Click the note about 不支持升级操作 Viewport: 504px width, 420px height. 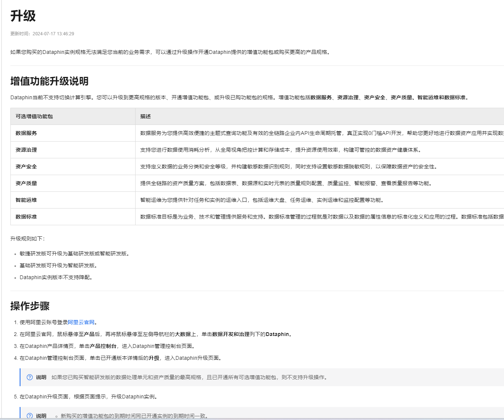point(190,377)
